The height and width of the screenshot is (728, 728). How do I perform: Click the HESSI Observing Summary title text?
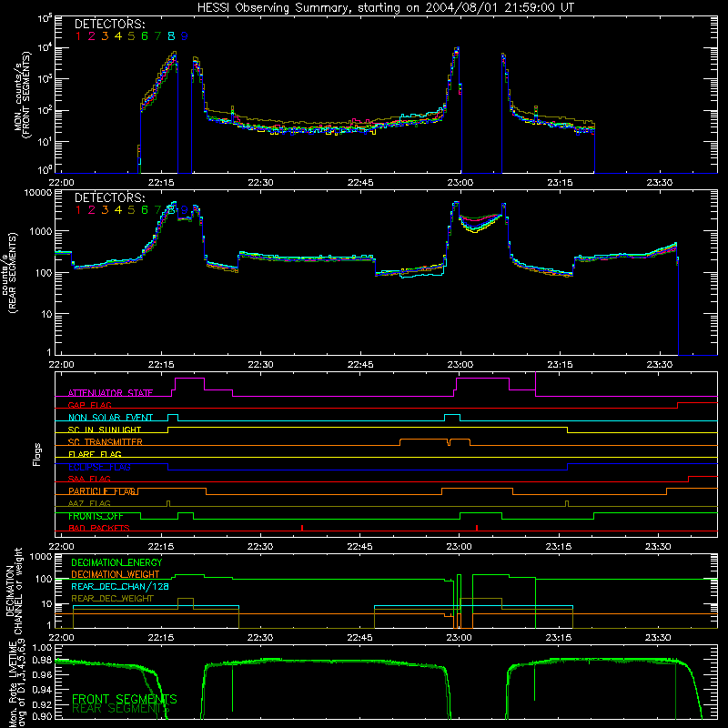(x=385, y=8)
